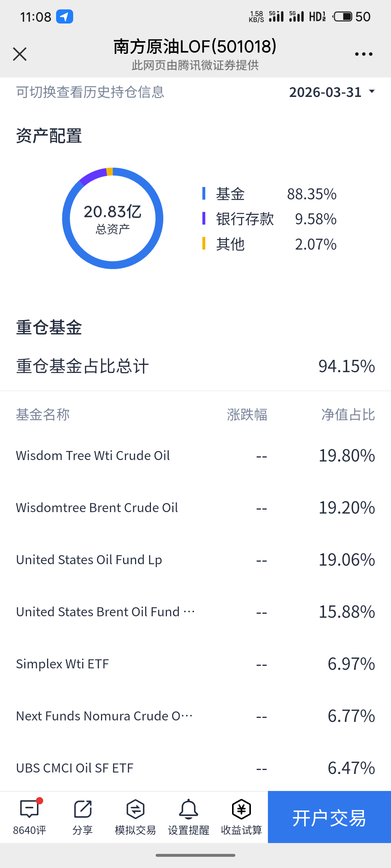Select the blue 基金 legend swatch
Image resolution: width=391 pixels, height=868 pixels.
pos(204,193)
